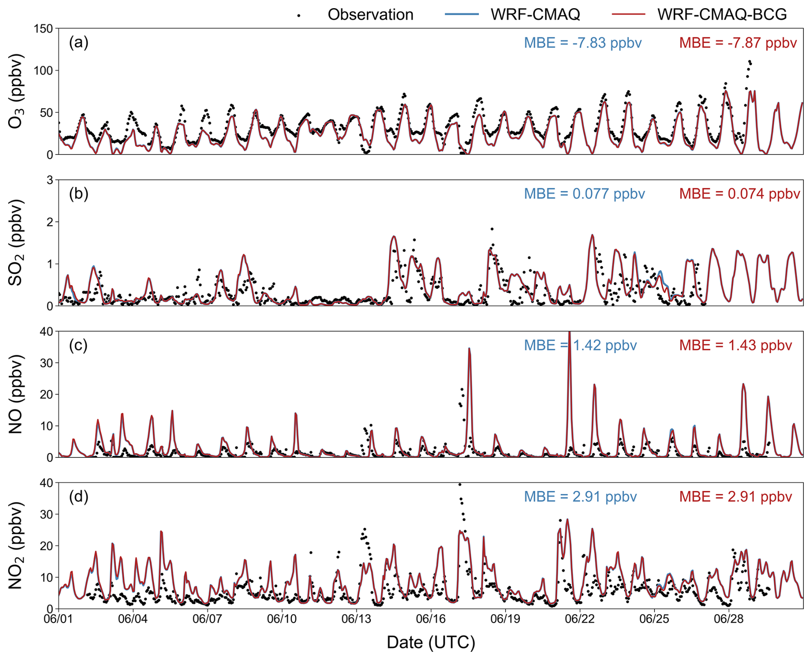The width and height of the screenshot is (812, 660).
Task: Click the Date (UTC) axis title
Action: click(430, 642)
